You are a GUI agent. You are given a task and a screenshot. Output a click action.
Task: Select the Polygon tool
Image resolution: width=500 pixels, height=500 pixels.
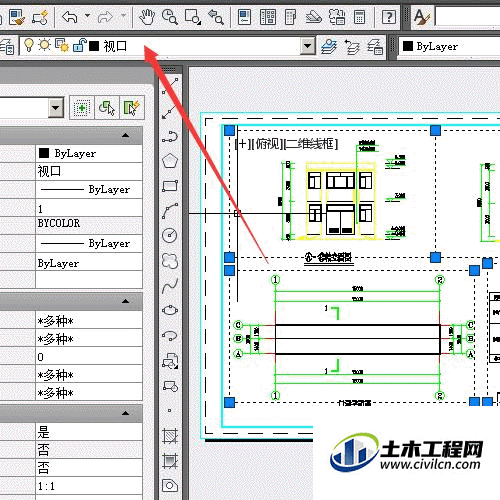tap(170, 161)
